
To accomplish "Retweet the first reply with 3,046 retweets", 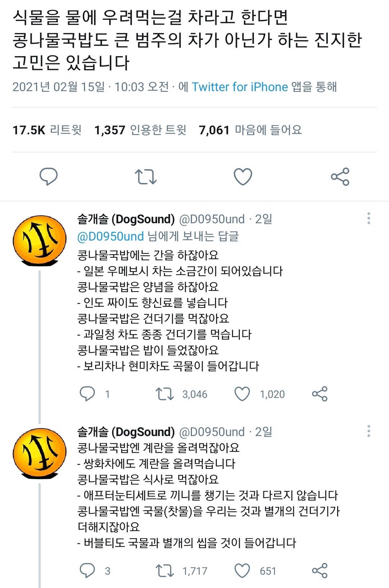I will (165, 394).
